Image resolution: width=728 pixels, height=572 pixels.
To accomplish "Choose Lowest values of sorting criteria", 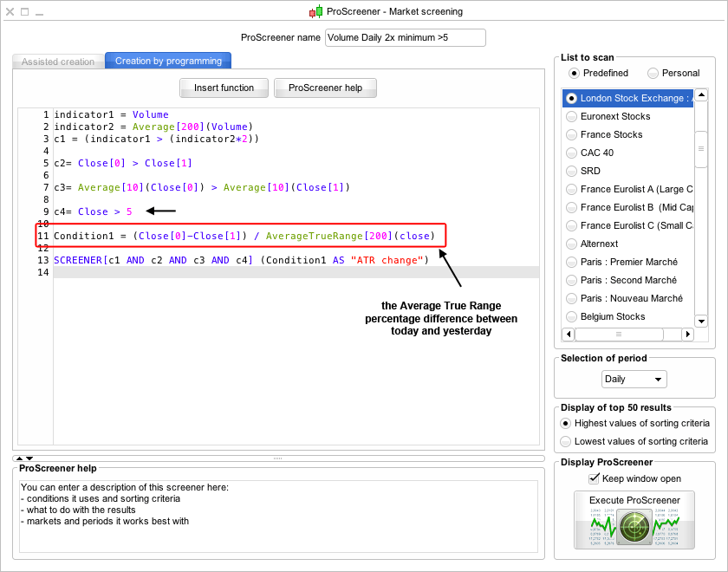I will pyautogui.click(x=566, y=441).
